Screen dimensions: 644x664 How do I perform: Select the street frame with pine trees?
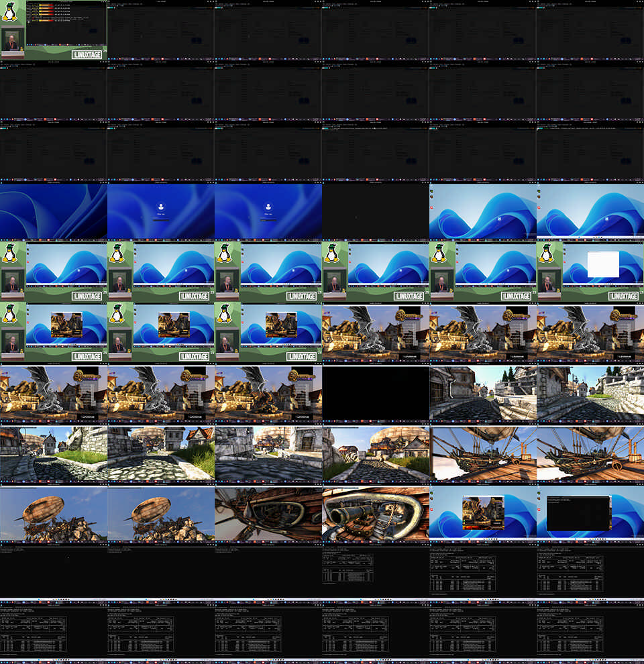483,392
